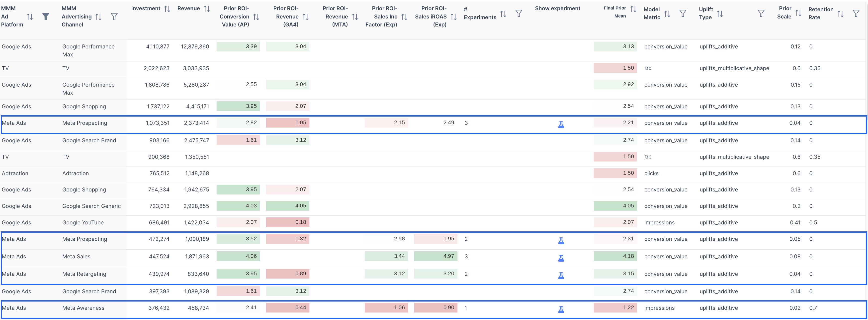868x320 pixels.
Task: Click the 0.7 Retention Rate cell
Action: (x=813, y=308)
